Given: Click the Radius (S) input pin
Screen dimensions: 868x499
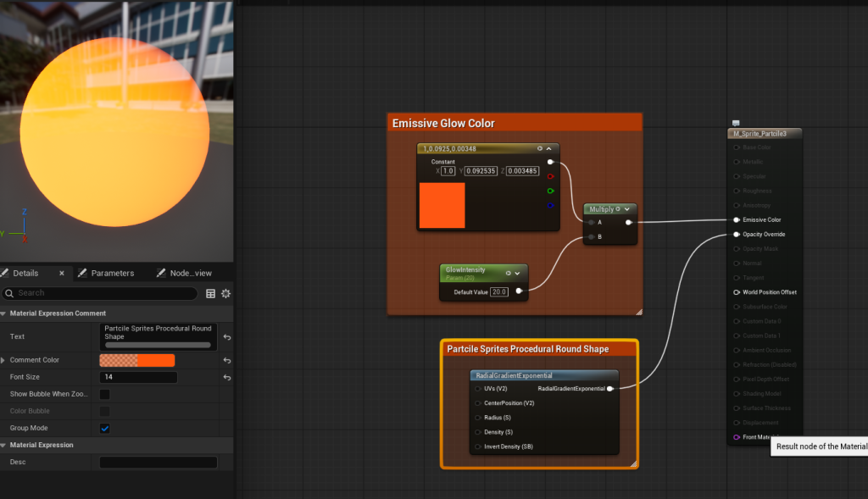Looking at the screenshot, I should (x=477, y=418).
